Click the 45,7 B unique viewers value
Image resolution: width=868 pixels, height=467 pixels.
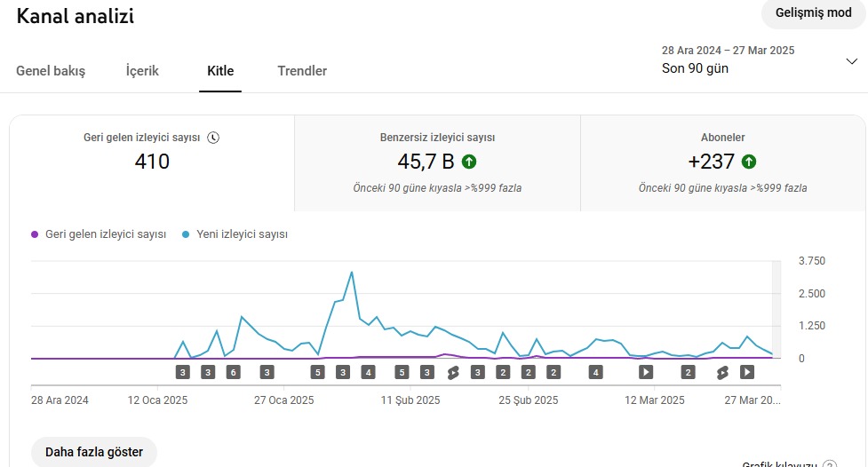426,162
